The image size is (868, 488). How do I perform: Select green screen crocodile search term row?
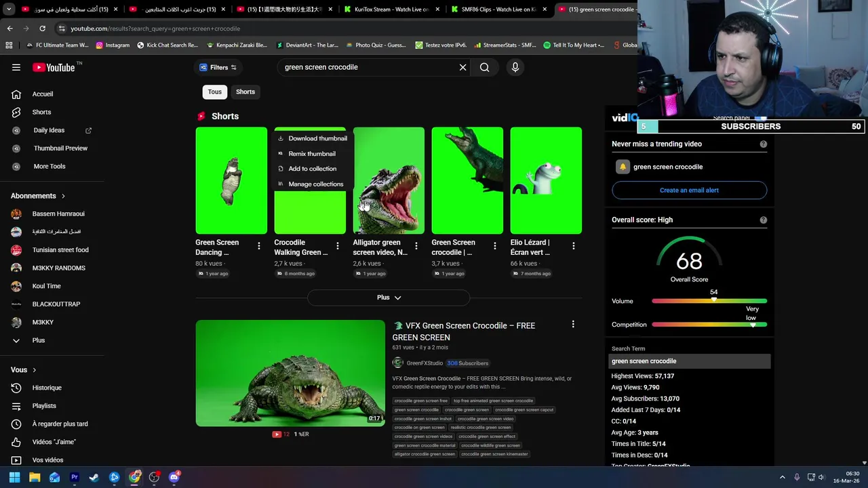690,361
